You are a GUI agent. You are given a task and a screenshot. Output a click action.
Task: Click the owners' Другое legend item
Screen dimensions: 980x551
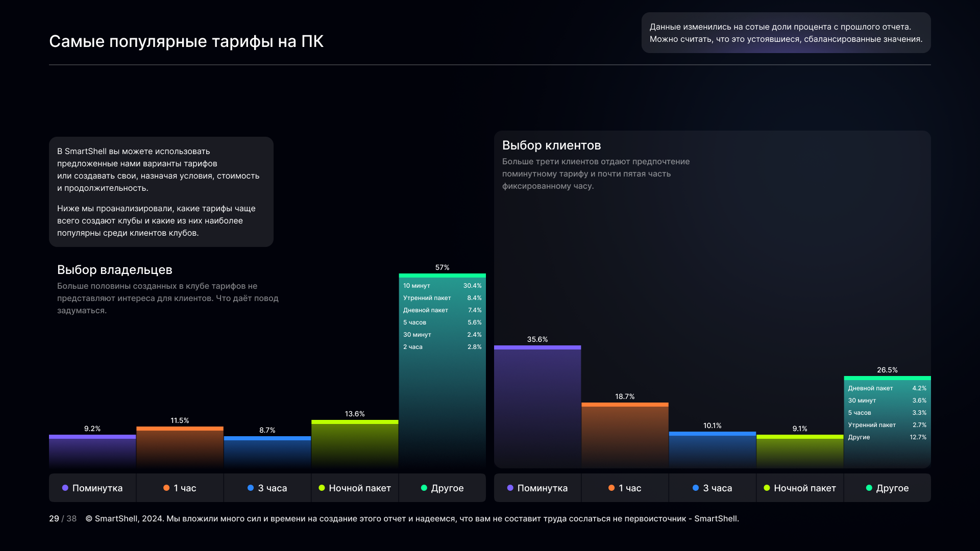[442, 488]
